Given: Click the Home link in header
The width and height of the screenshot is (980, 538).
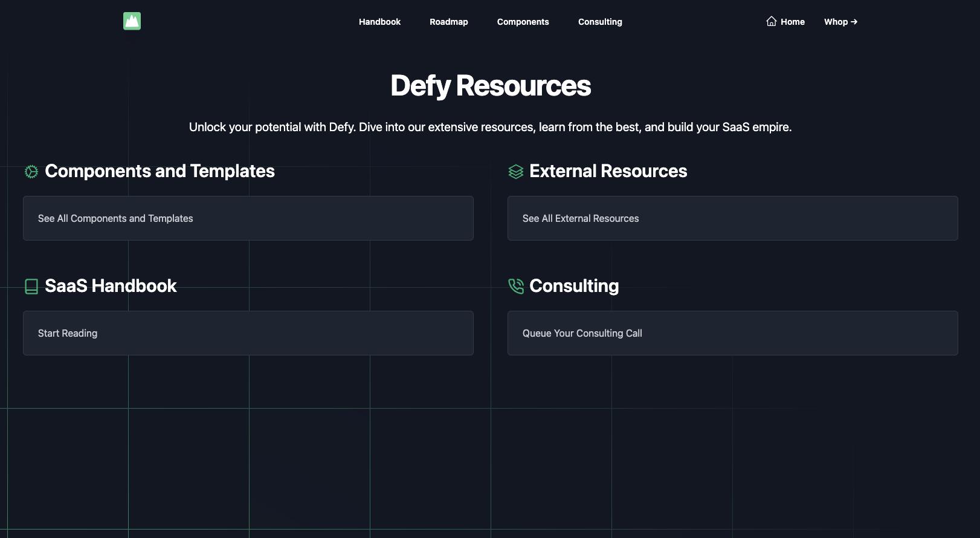Looking at the screenshot, I should 785,22.
